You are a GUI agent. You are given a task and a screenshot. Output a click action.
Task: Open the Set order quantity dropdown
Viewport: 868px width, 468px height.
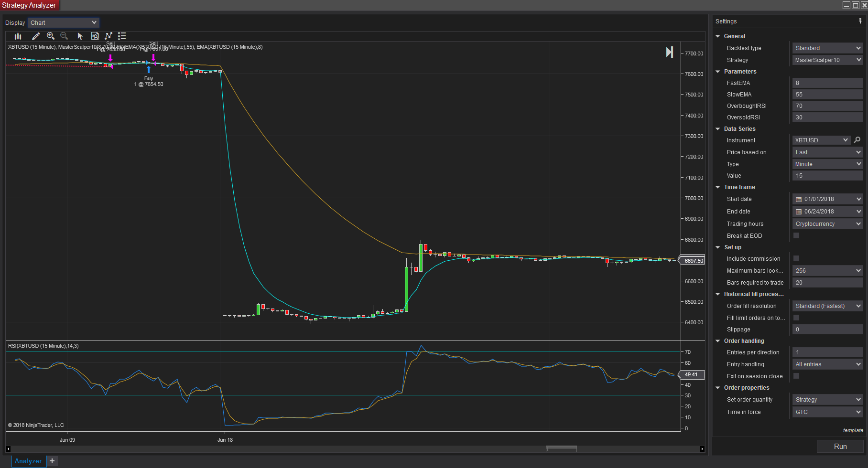tap(828, 399)
